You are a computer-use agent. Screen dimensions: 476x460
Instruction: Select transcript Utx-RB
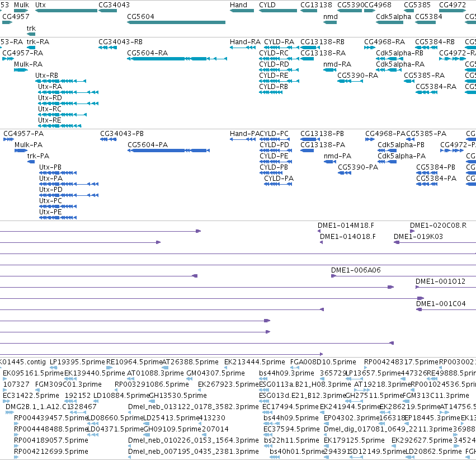coord(61,81)
